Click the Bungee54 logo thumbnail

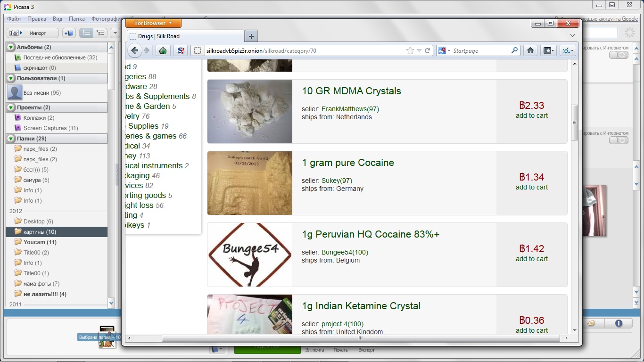[250, 255]
